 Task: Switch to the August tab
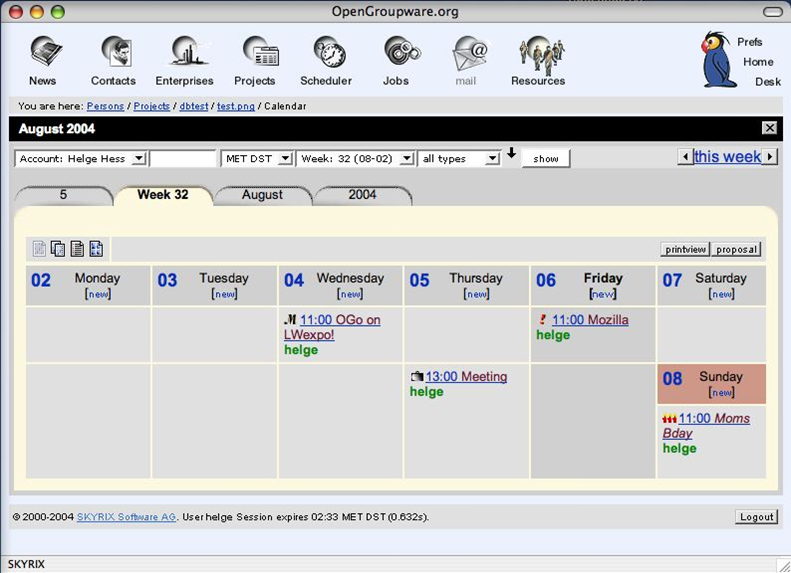tap(262, 195)
